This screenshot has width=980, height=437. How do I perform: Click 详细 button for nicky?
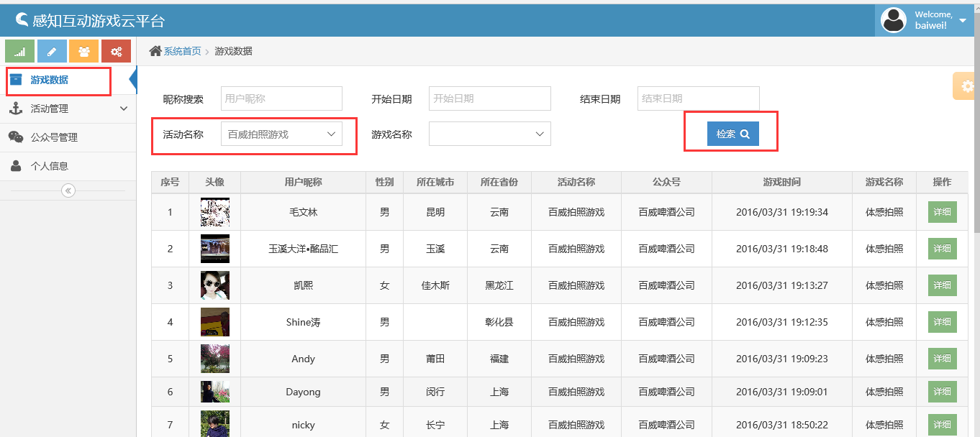click(943, 425)
